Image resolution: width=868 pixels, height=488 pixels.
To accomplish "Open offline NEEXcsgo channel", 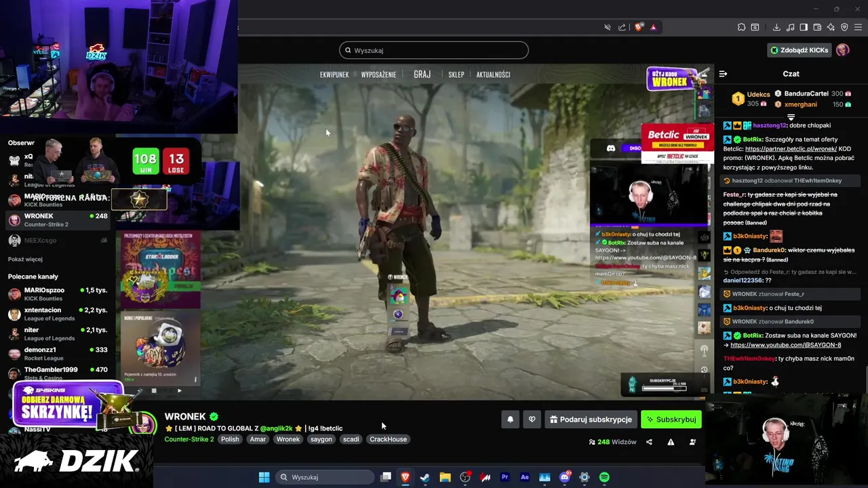I will [x=58, y=240].
